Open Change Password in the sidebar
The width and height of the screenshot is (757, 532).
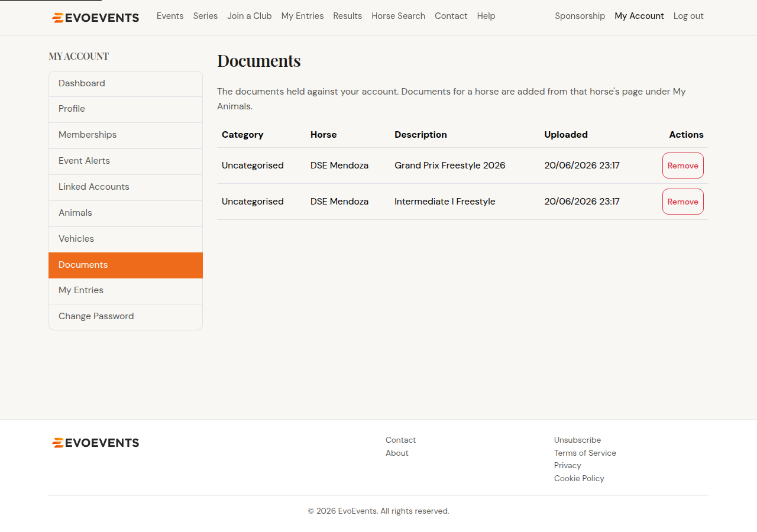click(x=125, y=317)
